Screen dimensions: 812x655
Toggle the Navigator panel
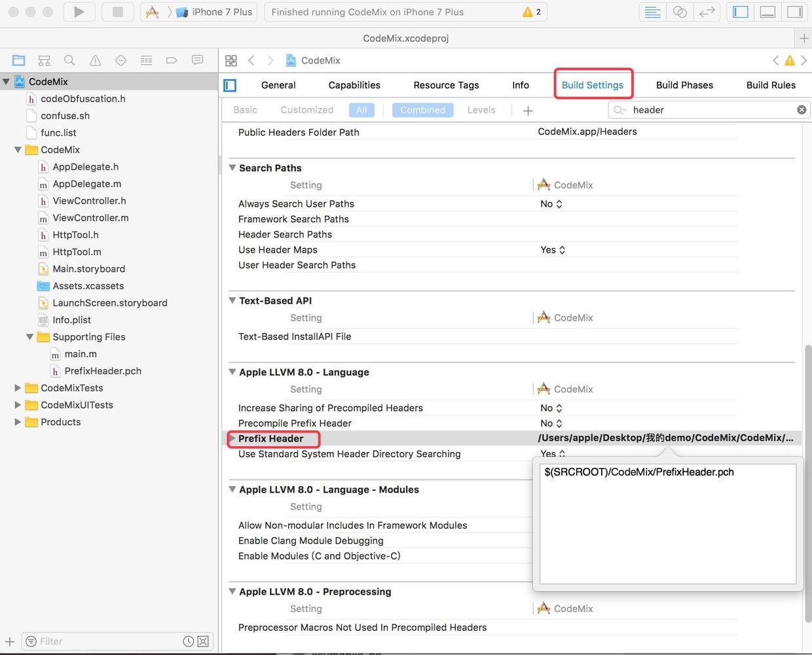click(x=741, y=12)
